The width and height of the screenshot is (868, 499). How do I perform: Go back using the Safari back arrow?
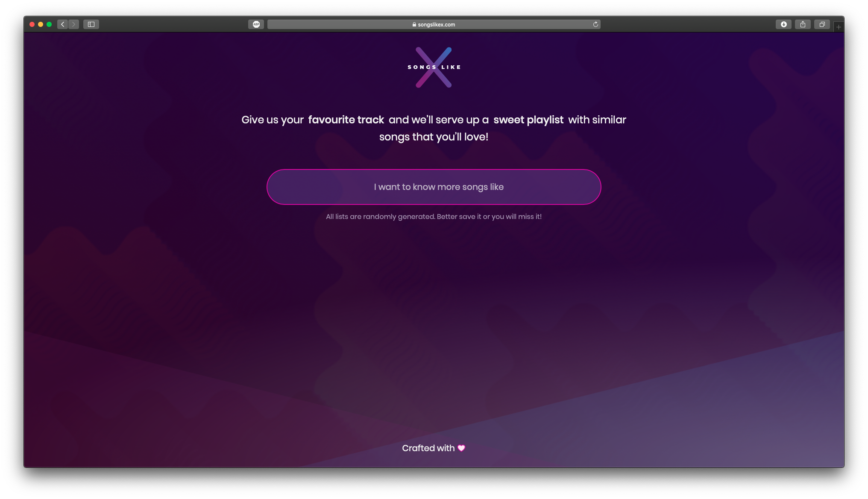tap(63, 24)
